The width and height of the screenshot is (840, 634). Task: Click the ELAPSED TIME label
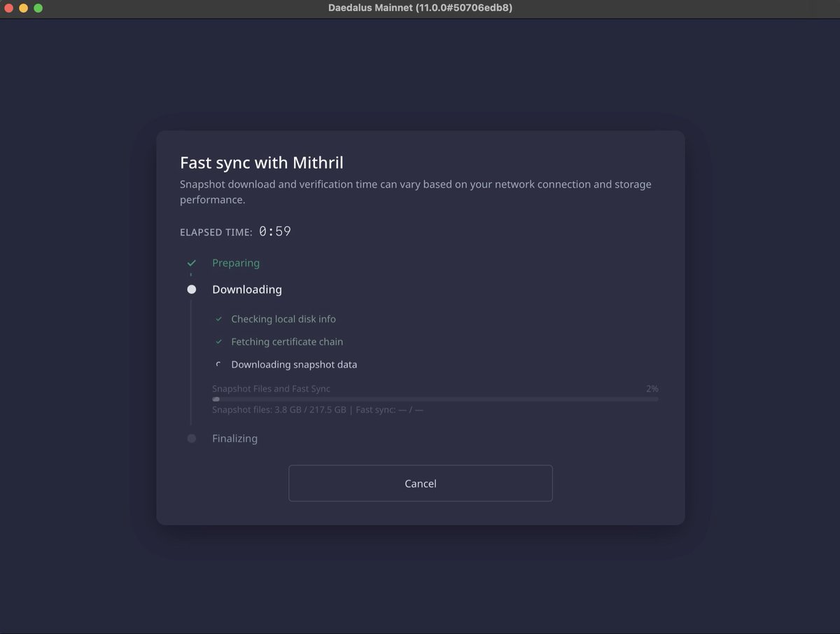[x=216, y=233]
